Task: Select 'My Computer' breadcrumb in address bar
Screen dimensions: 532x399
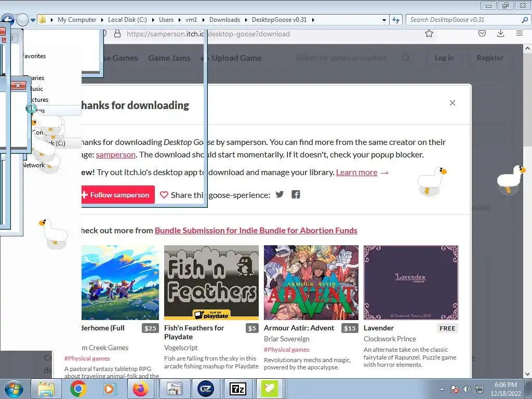Action: (77, 20)
